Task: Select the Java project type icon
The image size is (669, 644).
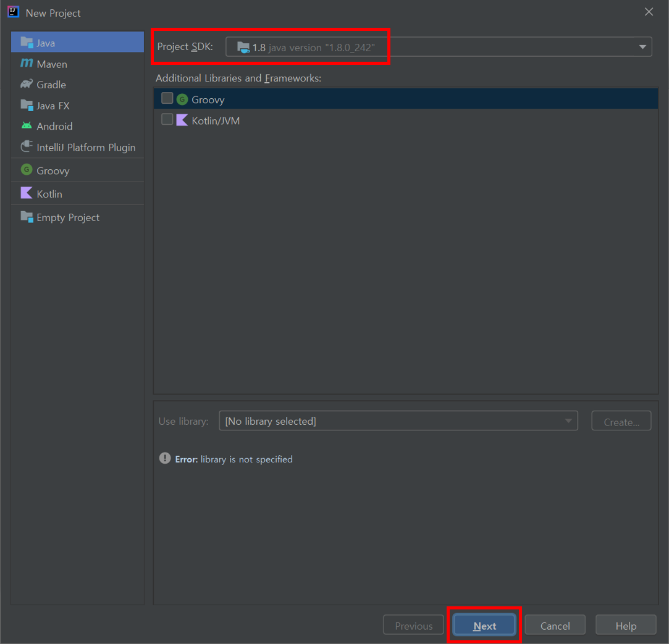Action: pyautogui.click(x=27, y=43)
